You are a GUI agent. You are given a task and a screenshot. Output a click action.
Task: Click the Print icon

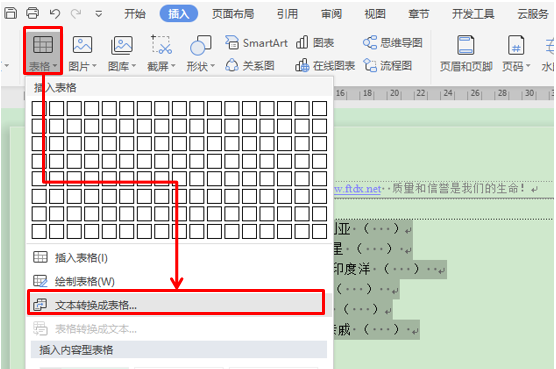(33, 13)
